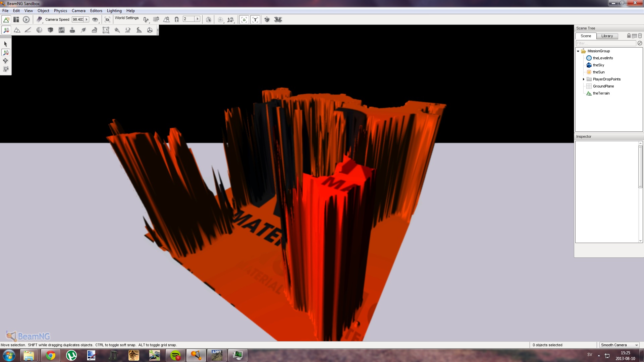Fit view to selection icon

click(107, 19)
